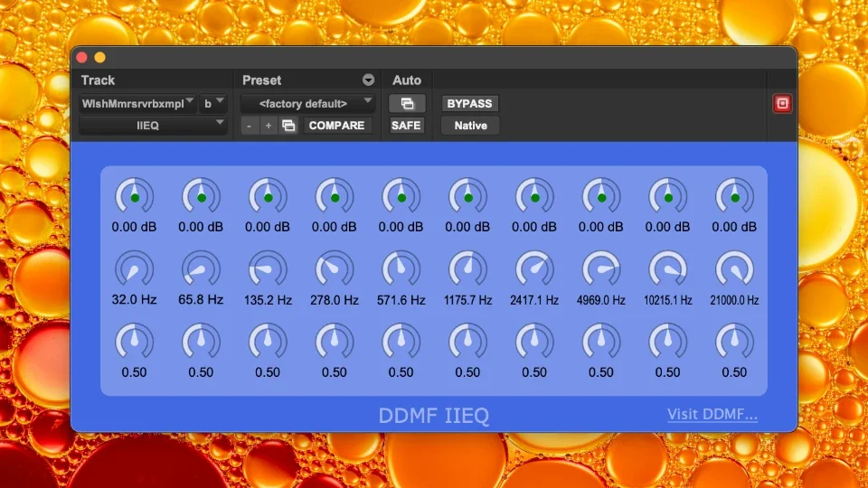Click the Q knob below 4969.0 Hz

coord(601,342)
